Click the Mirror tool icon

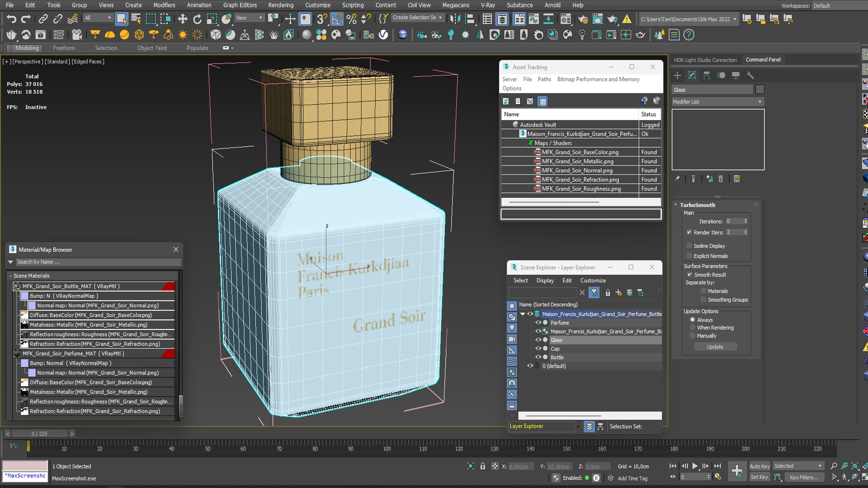pyautogui.click(x=455, y=19)
